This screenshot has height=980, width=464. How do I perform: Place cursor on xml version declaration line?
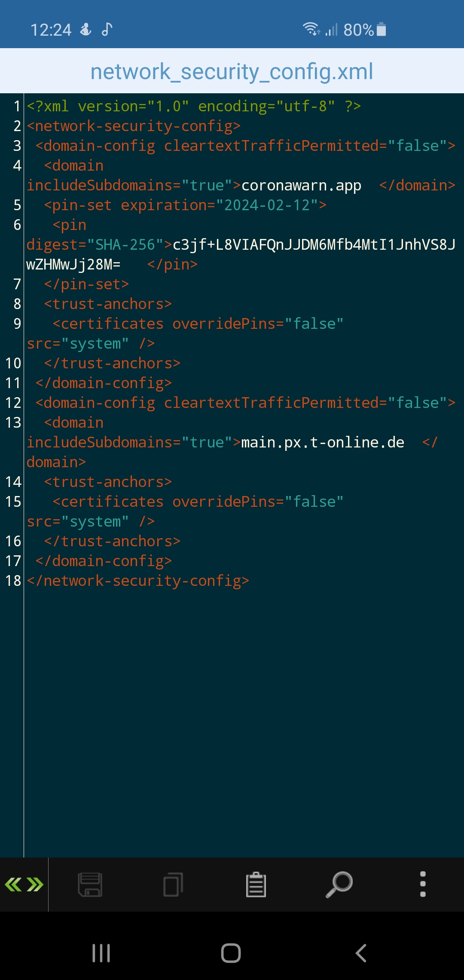point(194,106)
